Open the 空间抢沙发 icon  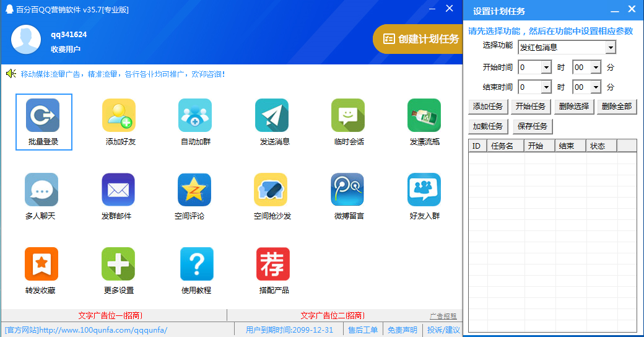coord(271,190)
